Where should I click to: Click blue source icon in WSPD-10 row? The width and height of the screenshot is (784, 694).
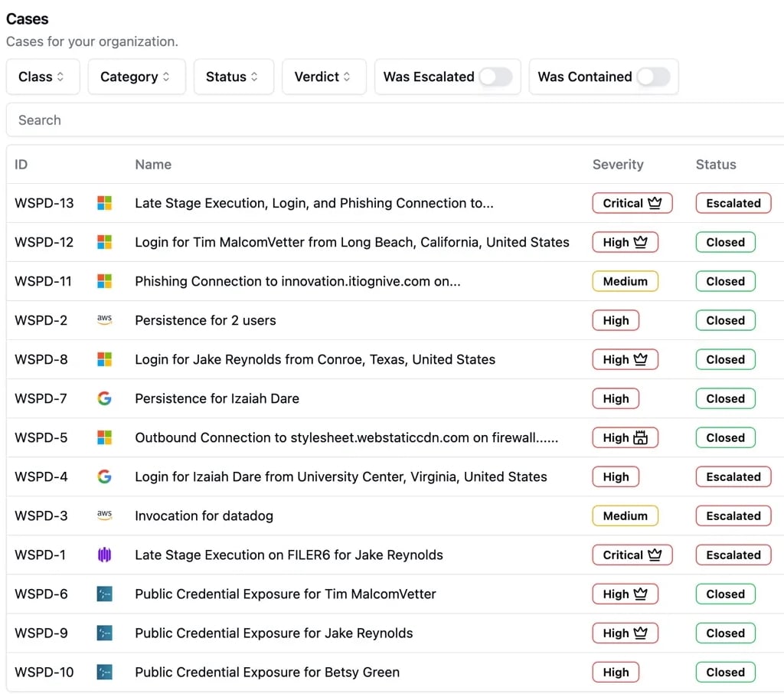104,672
